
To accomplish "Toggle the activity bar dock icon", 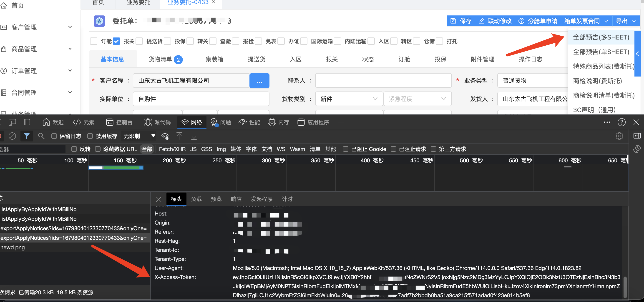I will [x=27, y=122].
